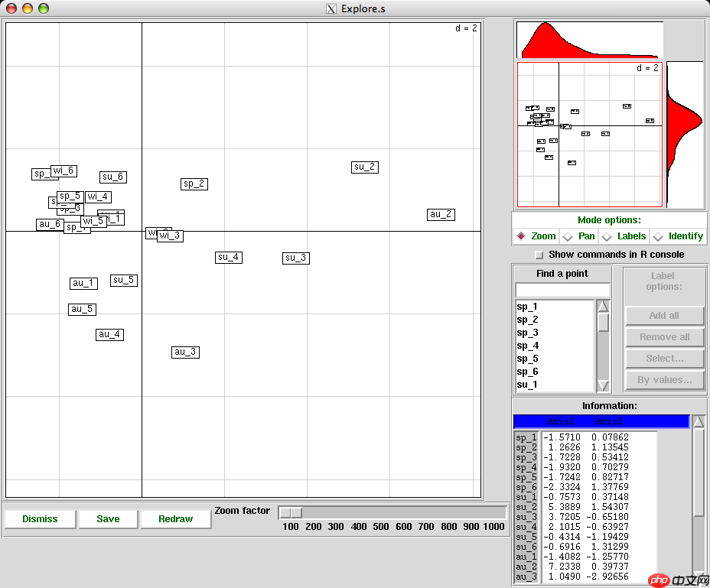Click the wi_6 point label in plot
The width and height of the screenshot is (710, 588).
(64, 171)
